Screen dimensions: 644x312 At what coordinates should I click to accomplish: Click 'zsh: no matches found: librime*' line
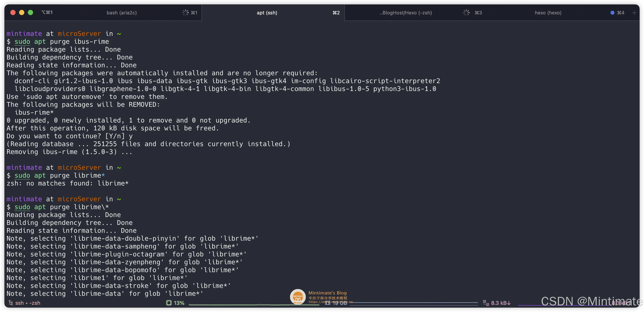point(67,183)
